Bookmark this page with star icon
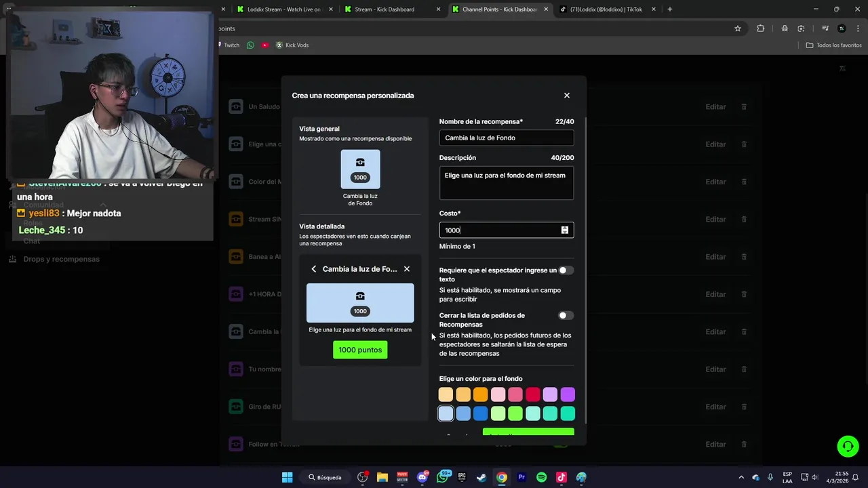Image resolution: width=868 pixels, height=488 pixels. (x=738, y=28)
